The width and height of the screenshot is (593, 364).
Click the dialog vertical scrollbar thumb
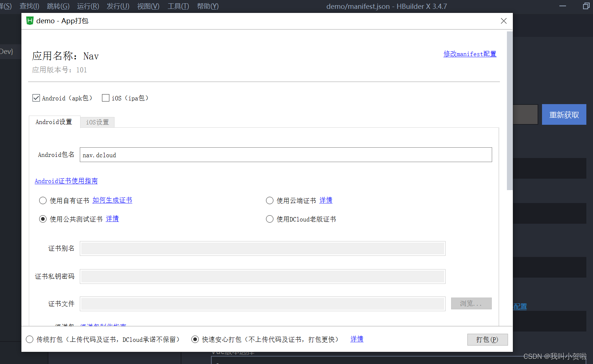[x=509, y=111]
